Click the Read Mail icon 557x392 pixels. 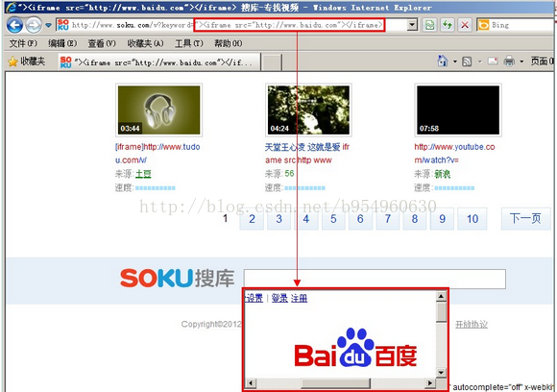[493, 61]
